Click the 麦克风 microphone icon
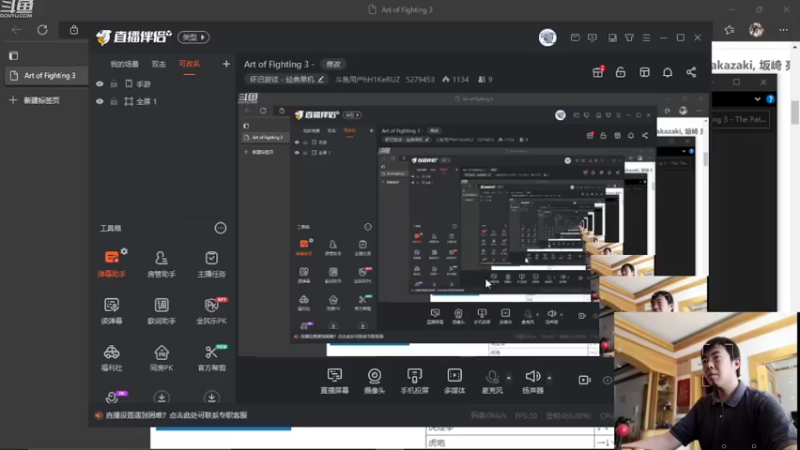The height and width of the screenshot is (450, 800). pos(492,378)
